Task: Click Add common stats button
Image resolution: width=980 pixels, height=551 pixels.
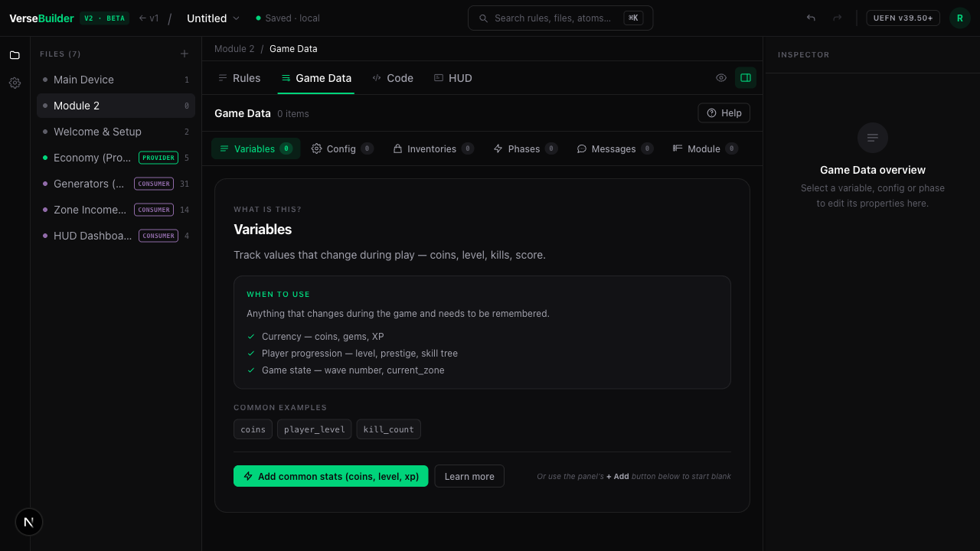Action: (331, 476)
